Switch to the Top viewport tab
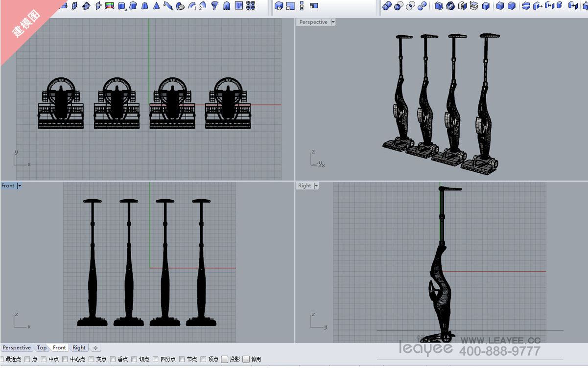Viewport: 588px width, 368px height. point(42,348)
